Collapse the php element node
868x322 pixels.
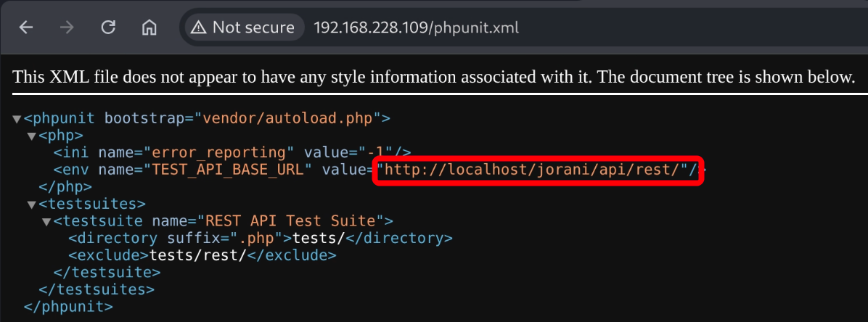[31, 136]
